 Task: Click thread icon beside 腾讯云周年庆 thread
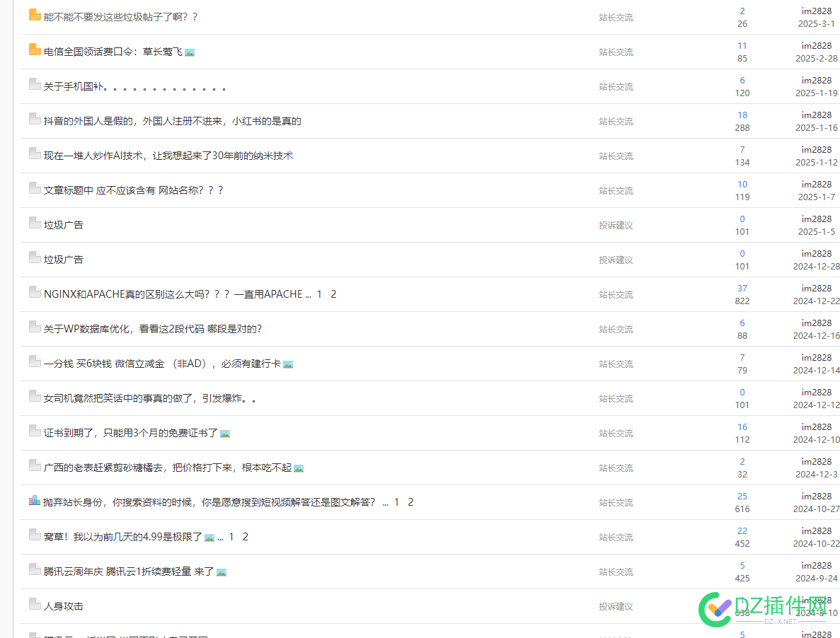tap(35, 569)
